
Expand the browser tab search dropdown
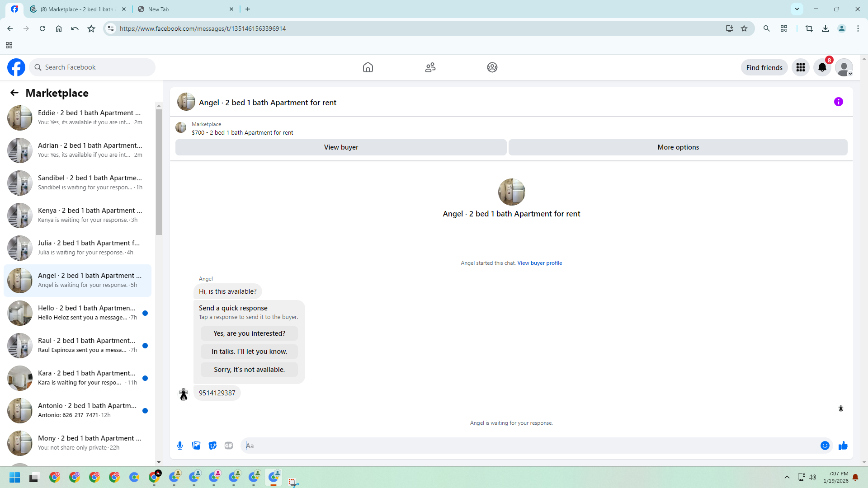click(x=797, y=9)
